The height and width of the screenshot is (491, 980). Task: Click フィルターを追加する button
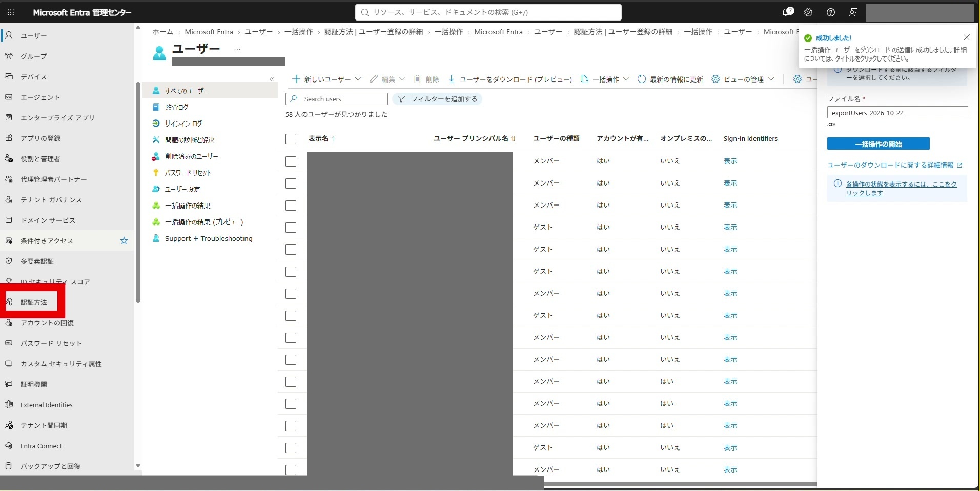click(x=437, y=99)
